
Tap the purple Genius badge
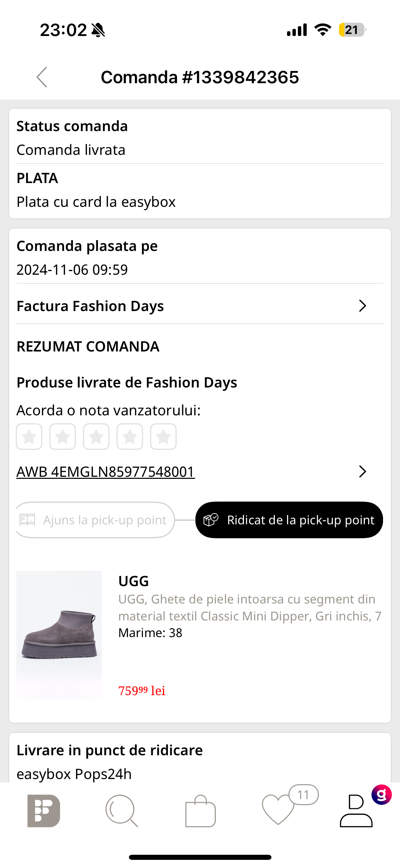tap(381, 795)
